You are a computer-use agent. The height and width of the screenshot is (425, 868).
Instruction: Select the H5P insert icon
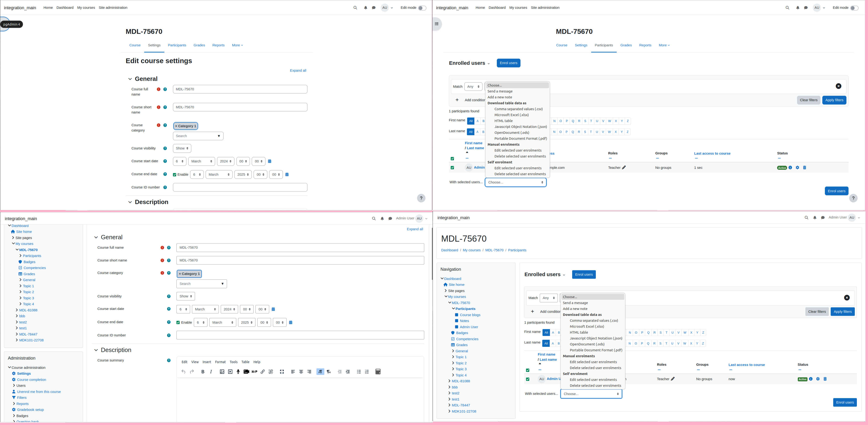click(254, 372)
